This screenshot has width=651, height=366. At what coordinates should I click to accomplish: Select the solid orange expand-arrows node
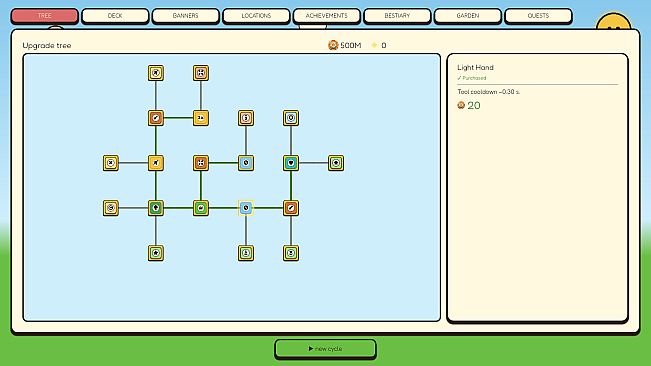[201, 163]
